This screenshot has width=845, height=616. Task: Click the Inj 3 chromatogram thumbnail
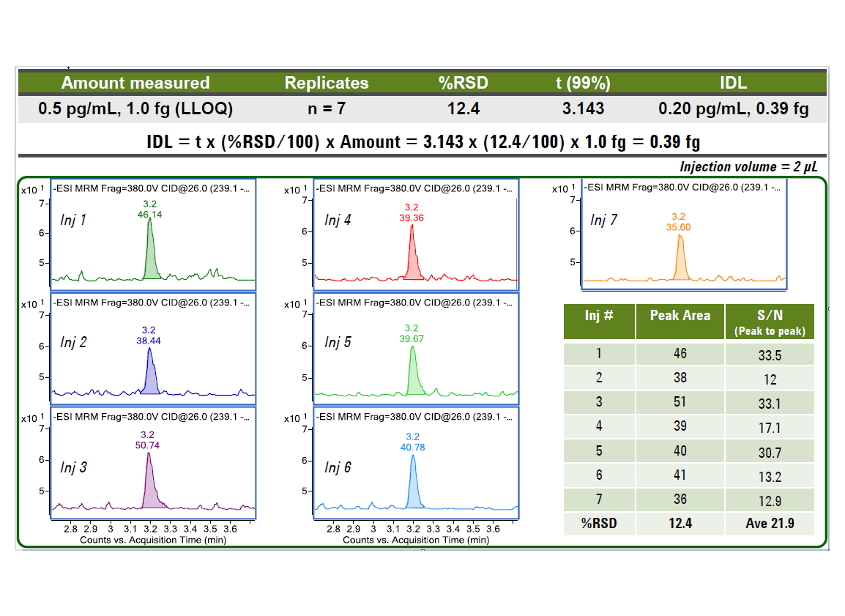(152, 463)
